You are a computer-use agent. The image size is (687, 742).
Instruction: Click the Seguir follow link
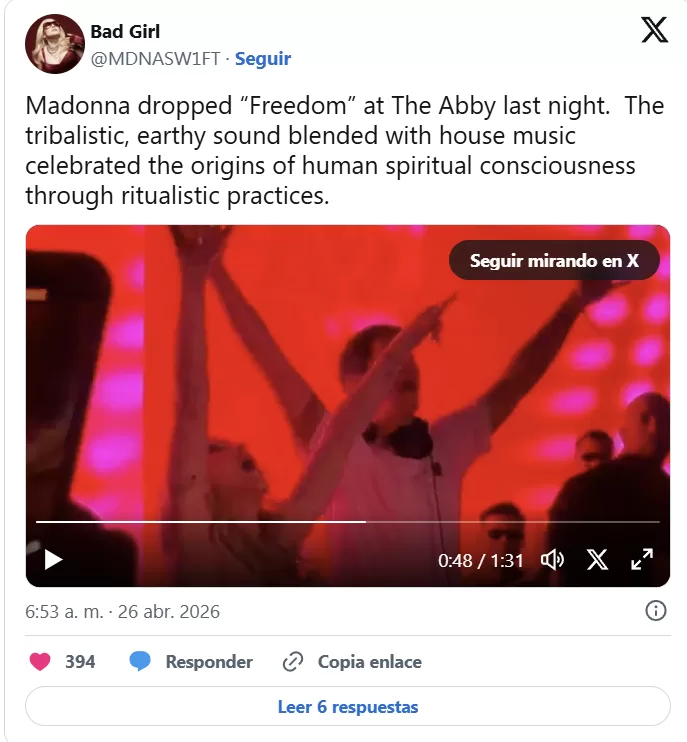click(x=263, y=59)
